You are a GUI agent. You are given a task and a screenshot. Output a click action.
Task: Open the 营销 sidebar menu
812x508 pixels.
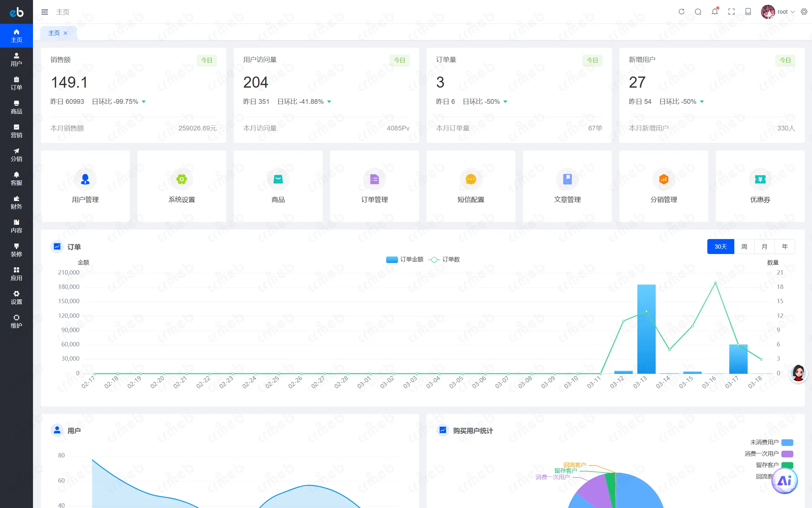pyautogui.click(x=16, y=131)
